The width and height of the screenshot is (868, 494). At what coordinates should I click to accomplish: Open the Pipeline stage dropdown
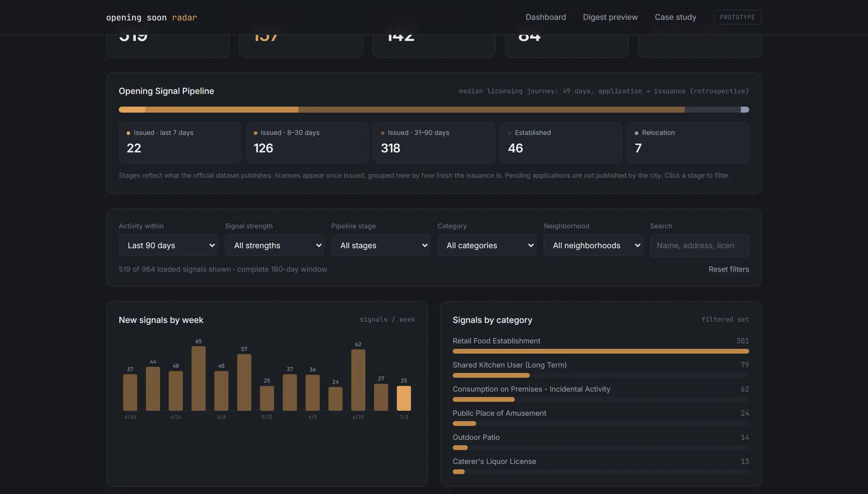(381, 246)
